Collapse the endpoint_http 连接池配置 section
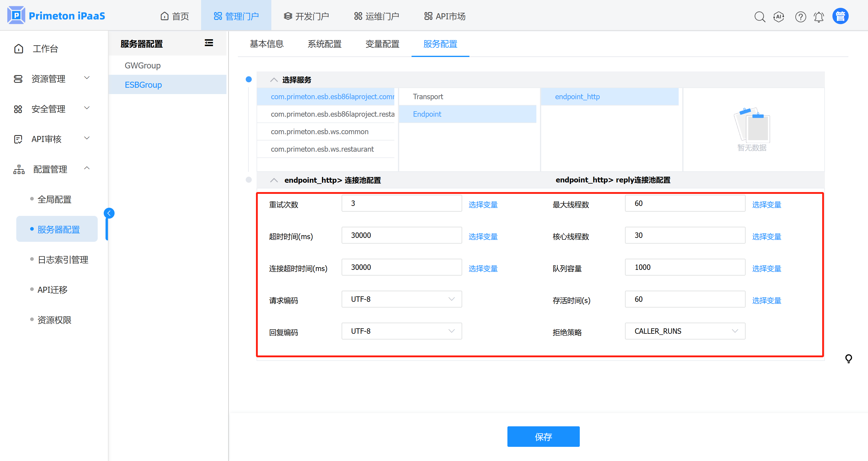Image resolution: width=868 pixels, height=461 pixels. point(274,180)
